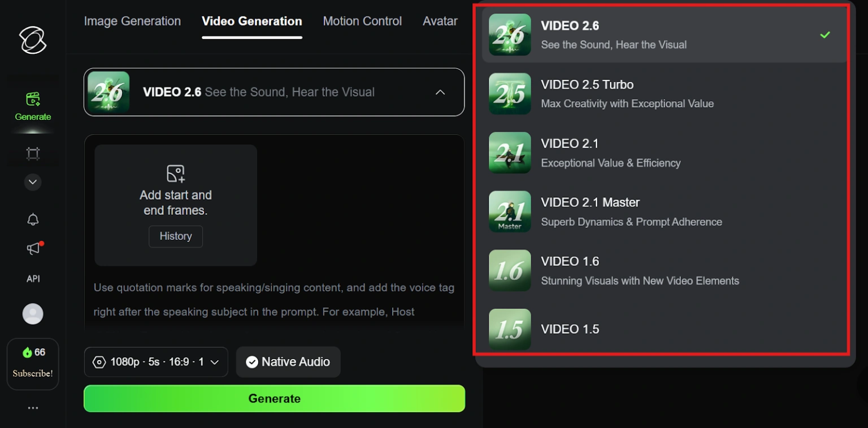Image resolution: width=868 pixels, height=428 pixels.
Task: Expand the sidebar chevron below the crop tool
Action: (33, 182)
